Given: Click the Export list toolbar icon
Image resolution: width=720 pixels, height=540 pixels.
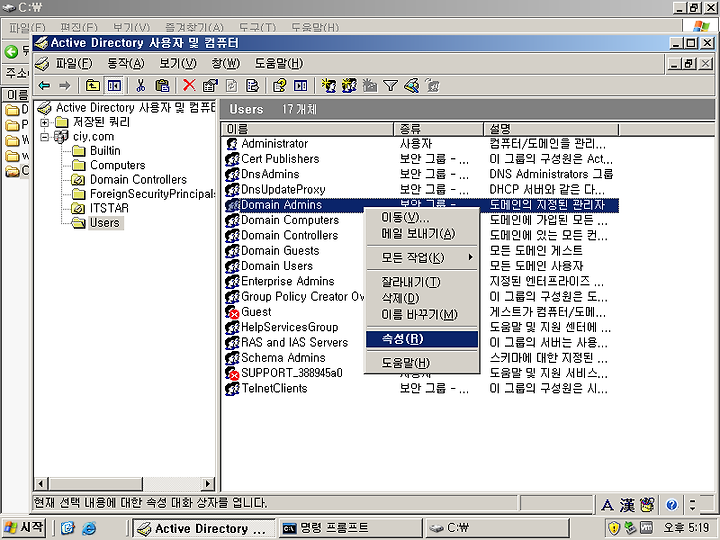Looking at the screenshot, I should tap(253, 85).
